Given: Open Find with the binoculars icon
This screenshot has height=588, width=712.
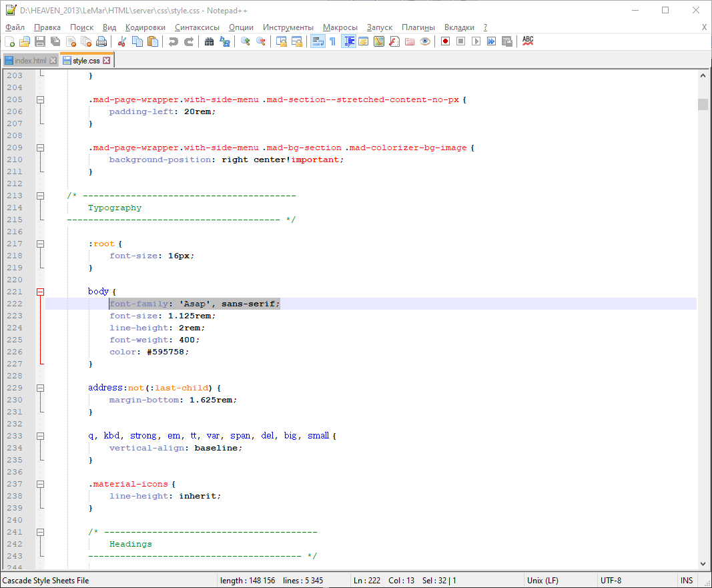Looking at the screenshot, I should click(209, 41).
